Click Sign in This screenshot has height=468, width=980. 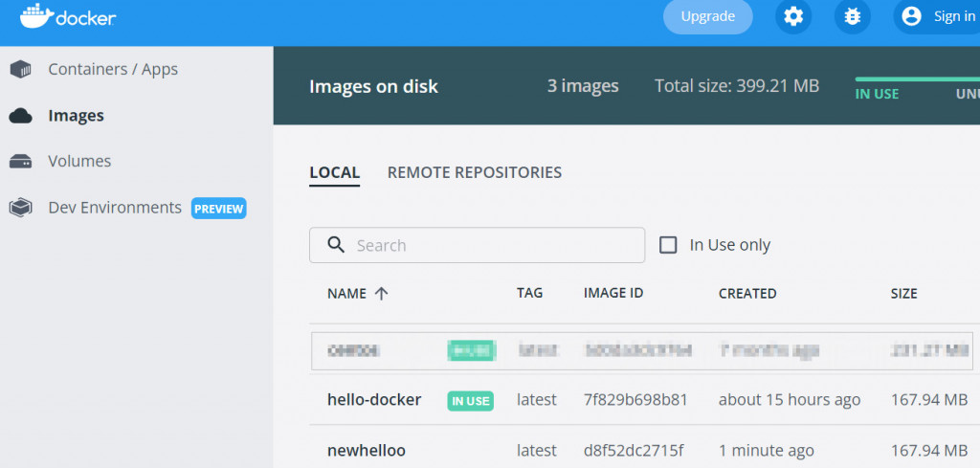tap(954, 17)
